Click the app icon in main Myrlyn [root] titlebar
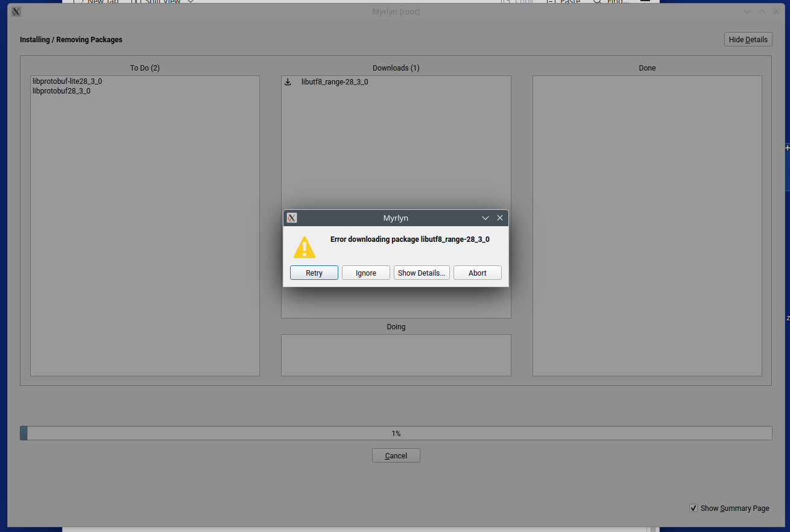790x532 pixels. point(16,11)
